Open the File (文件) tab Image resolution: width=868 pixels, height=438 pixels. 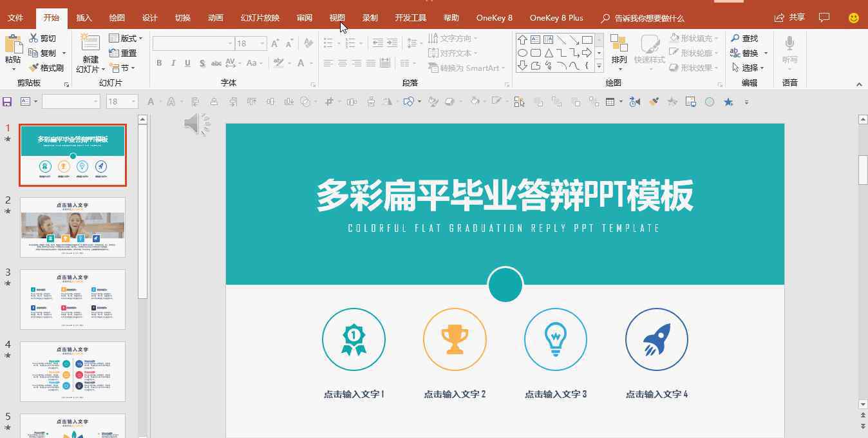[x=15, y=18]
